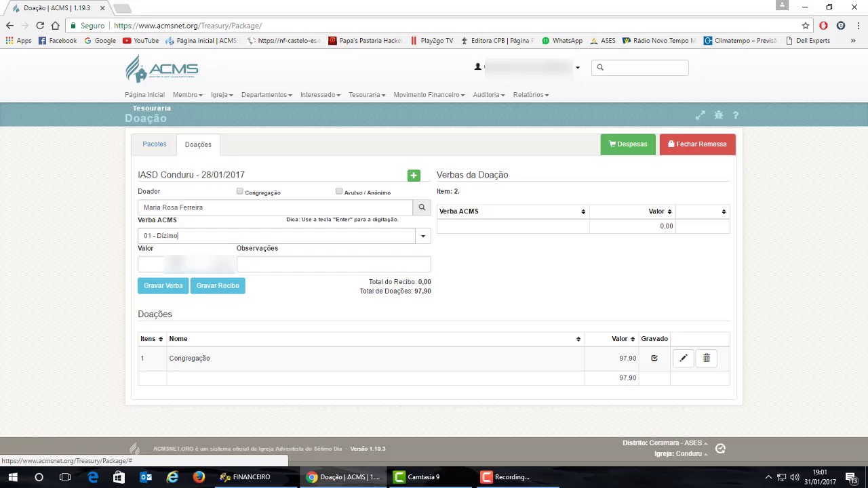Click the donor search magnifier icon
This screenshot has height=488, width=868.
pyautogui.click(x=422, y=207)
